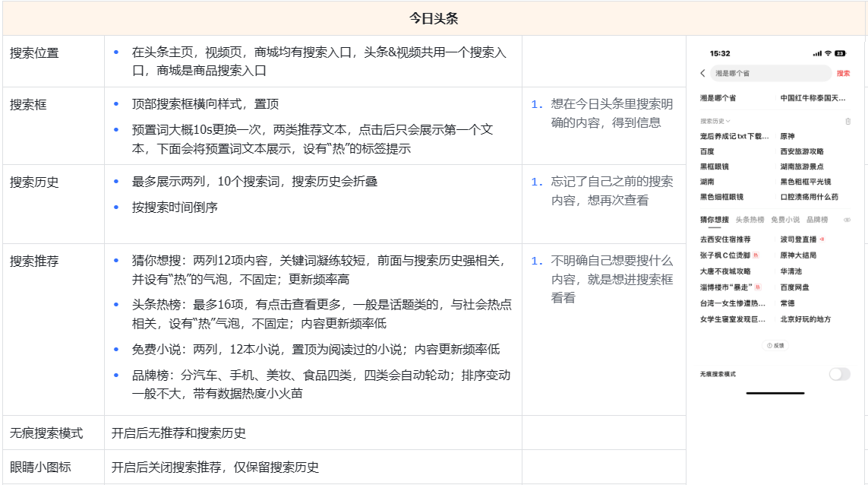The image size is (868, 485).
Task: Select history item 百度
Action: point(707,151)
